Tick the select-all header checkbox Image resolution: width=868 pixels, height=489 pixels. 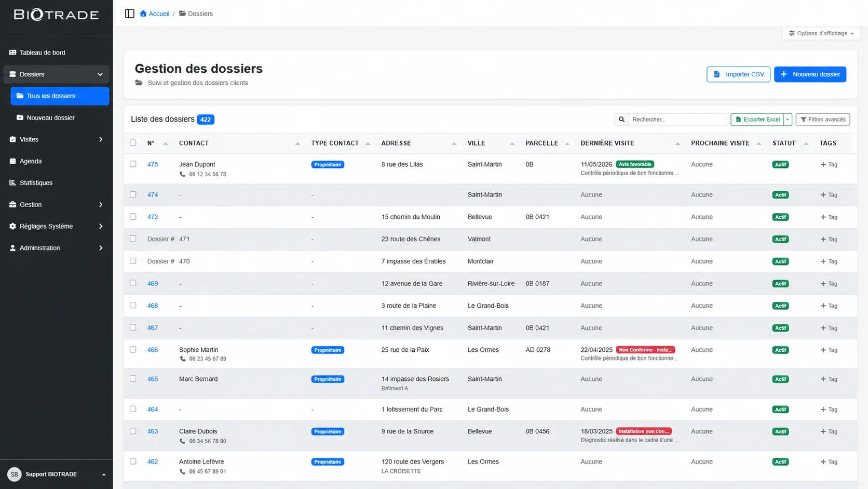[133, 143]
